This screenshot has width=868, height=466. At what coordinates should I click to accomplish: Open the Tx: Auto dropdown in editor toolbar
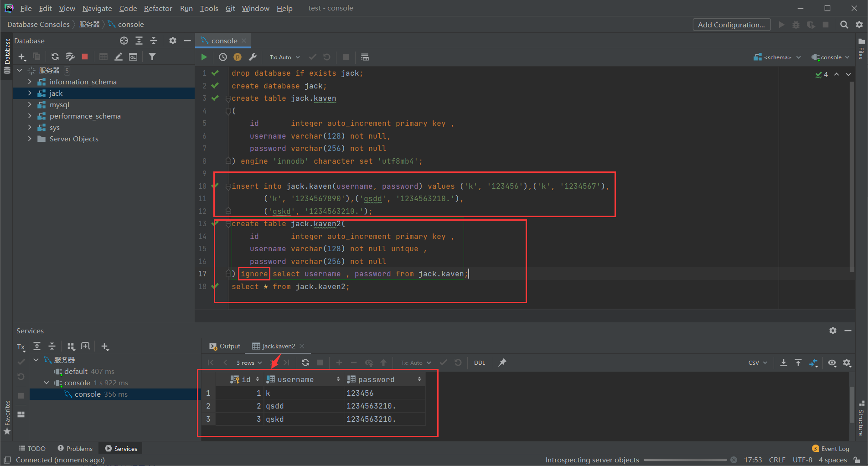[284, 57]
